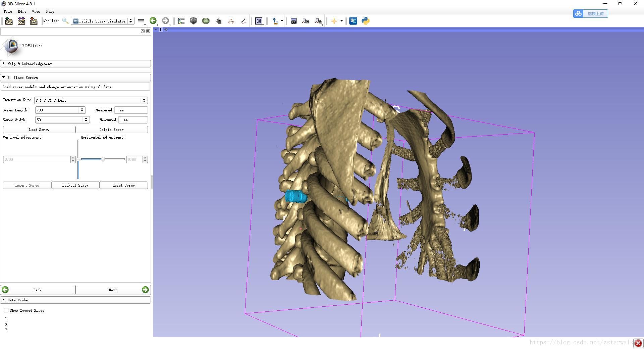Open the Screw Length combo box
The height and width of the screenshot is (349, 644).
[60, 110]
